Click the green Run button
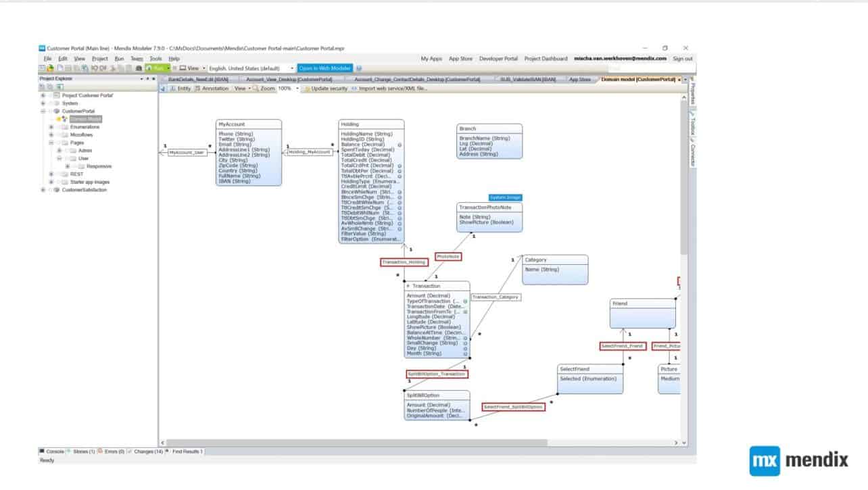The image size is (868, 490). tap(156, 68)
